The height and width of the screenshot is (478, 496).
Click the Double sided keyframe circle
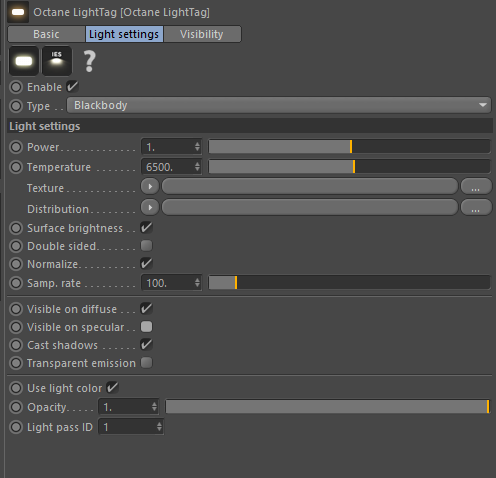click(16, 246)
